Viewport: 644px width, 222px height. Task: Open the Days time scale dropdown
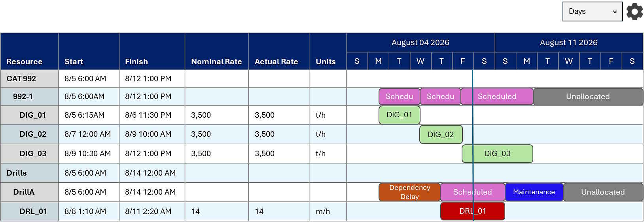tap(592, 11)
